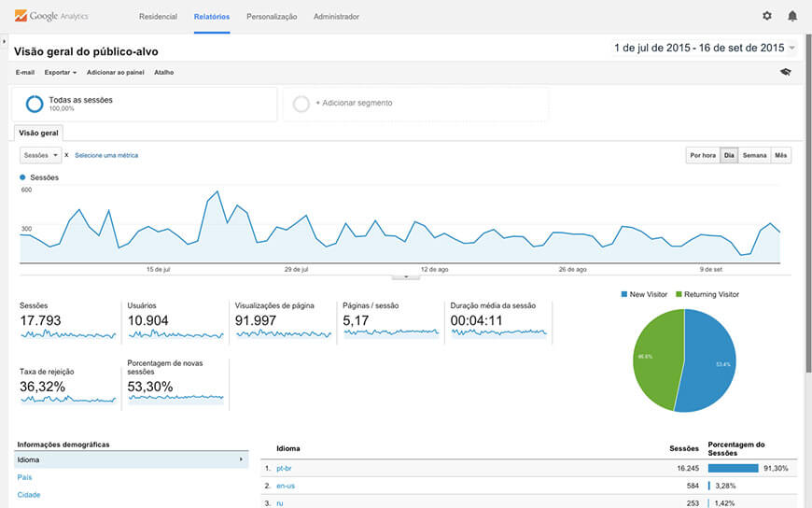The image size is (812, 508).
Task: Open the settings gear icon
Action: [x=767, y=16]
